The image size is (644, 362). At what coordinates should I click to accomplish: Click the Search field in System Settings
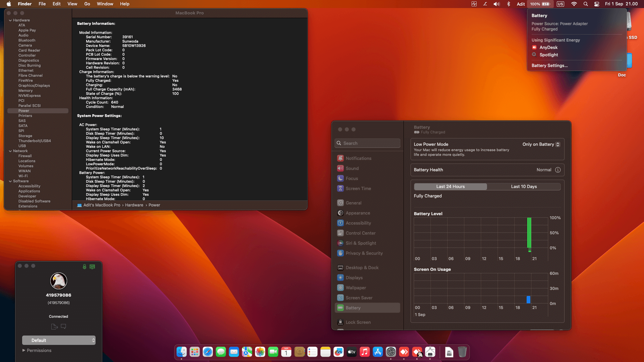tap(367, 143)
